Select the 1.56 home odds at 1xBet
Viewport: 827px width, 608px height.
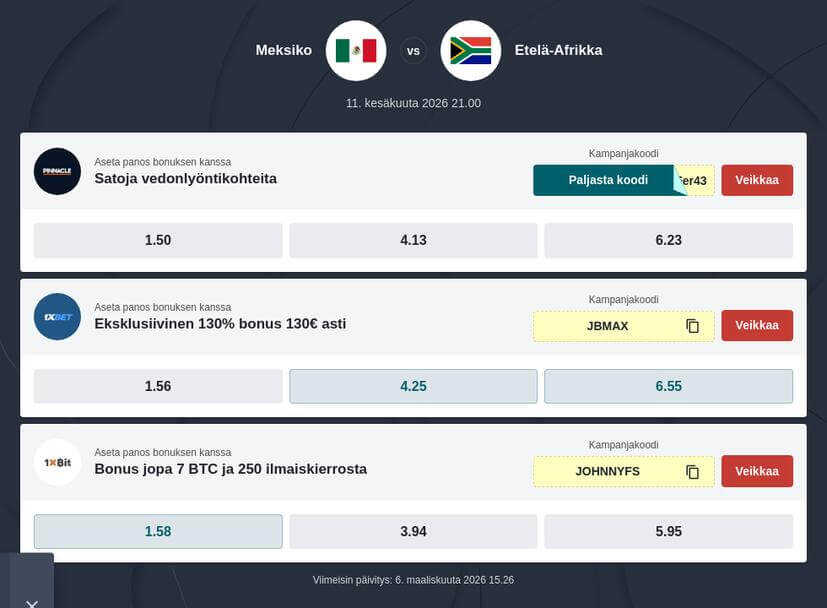point(157,385)
